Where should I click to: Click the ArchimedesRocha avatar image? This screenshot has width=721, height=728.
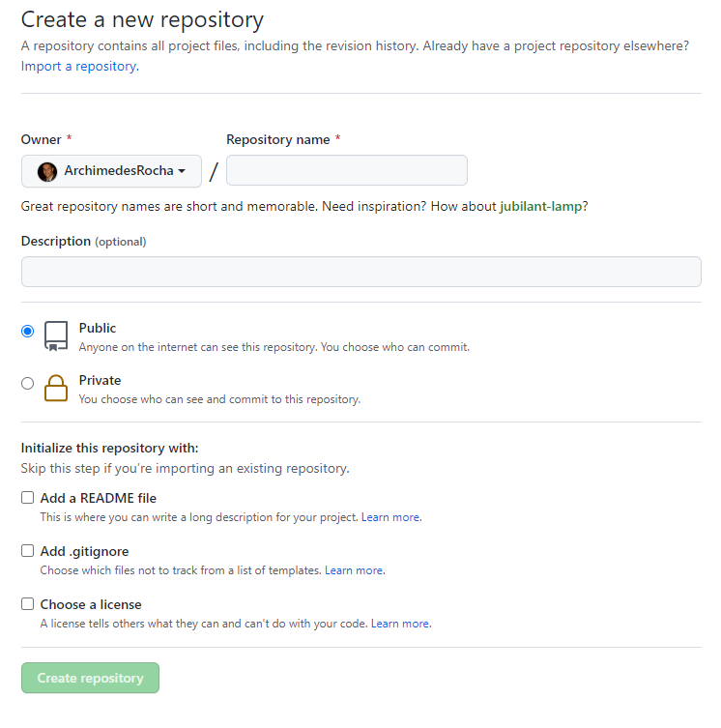pos(47,171)
